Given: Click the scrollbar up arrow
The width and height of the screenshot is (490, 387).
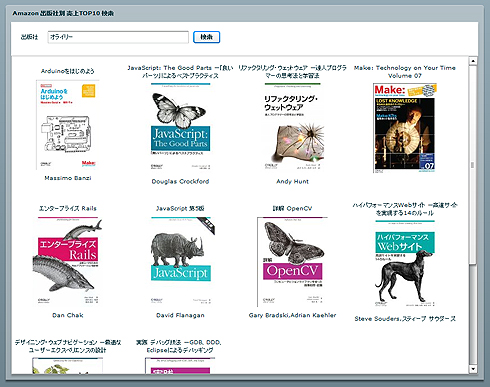Looking at the screenshot, I should tap(473, 61).
